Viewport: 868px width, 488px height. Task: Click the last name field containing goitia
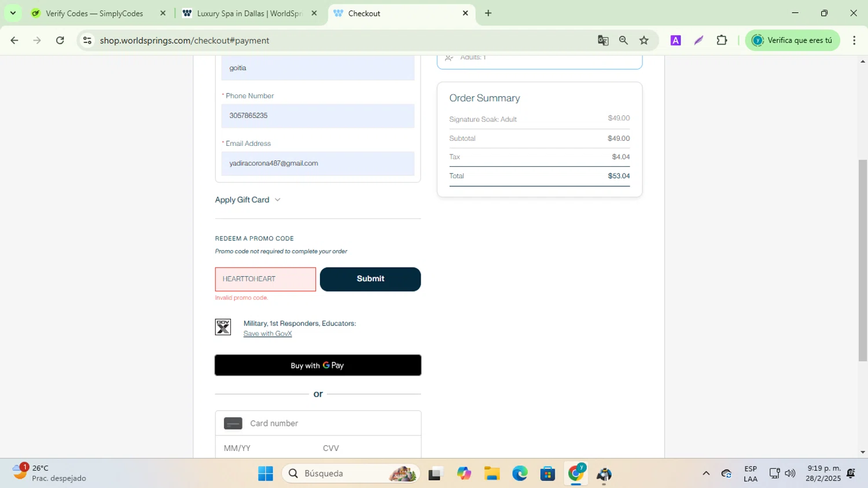tap(318, 68)
